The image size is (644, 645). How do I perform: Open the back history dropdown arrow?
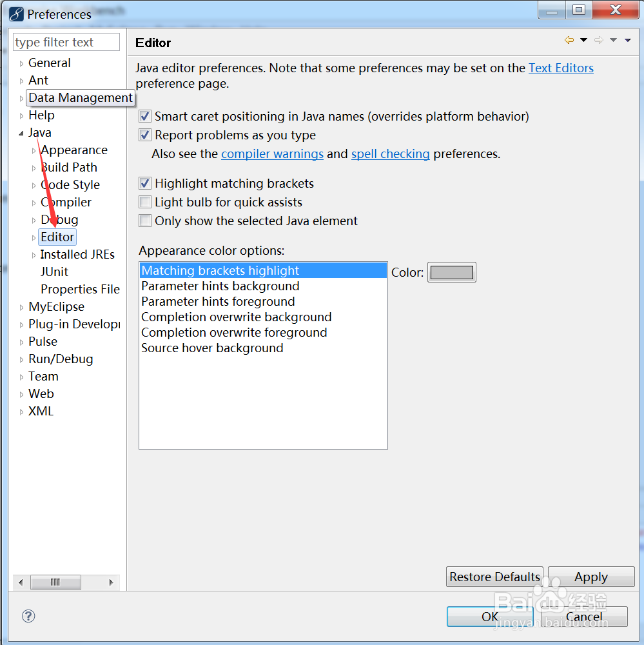pos(583,40)
